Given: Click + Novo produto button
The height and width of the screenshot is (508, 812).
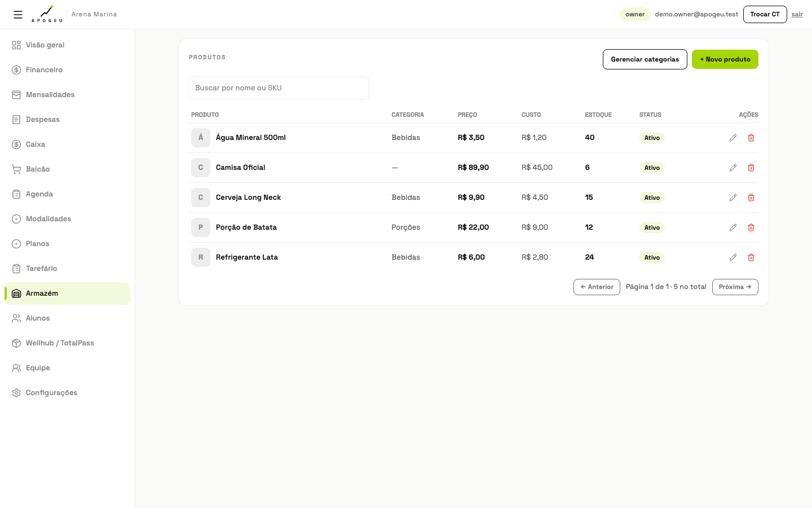Looking at the screenshot, I should point(725,59).
